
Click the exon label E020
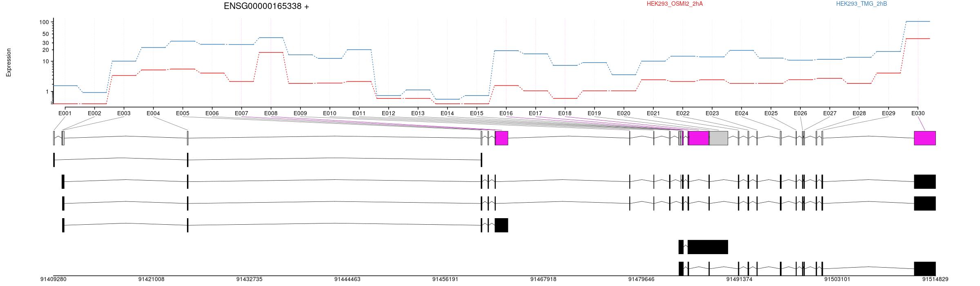(624, 113)
